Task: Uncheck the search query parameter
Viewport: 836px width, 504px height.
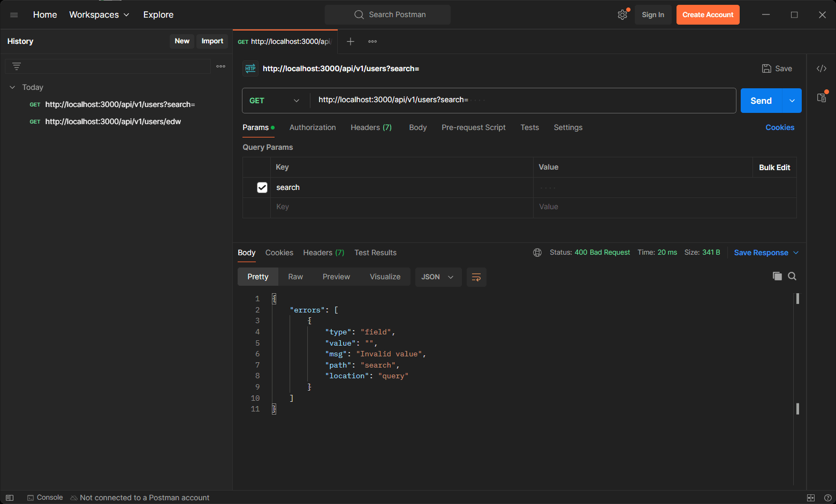Action: (x=262, y=187)
